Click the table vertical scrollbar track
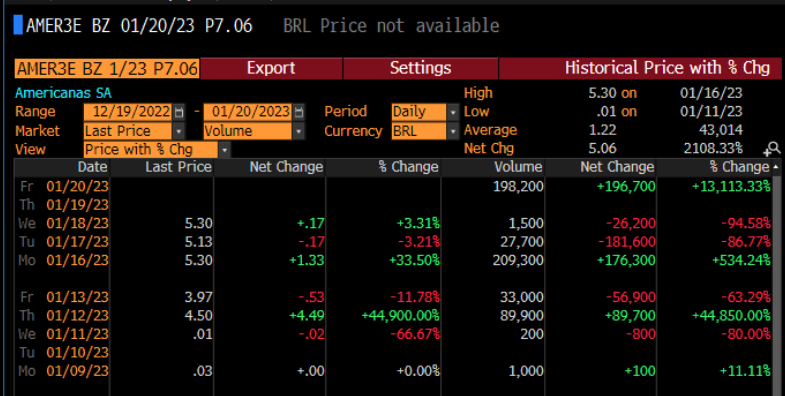 [776, 284]
